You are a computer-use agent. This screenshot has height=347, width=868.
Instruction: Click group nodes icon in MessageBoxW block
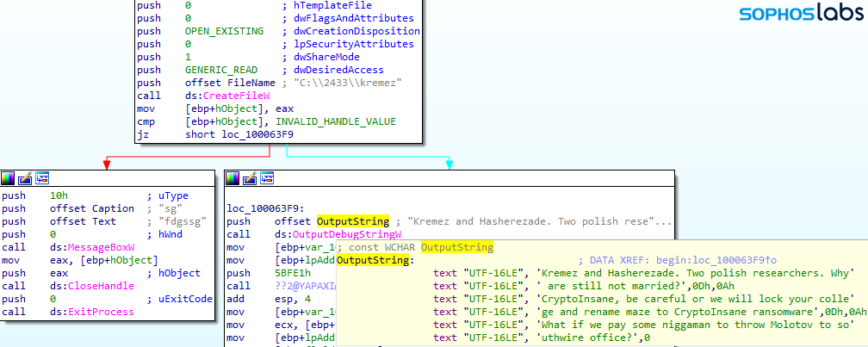42,178
